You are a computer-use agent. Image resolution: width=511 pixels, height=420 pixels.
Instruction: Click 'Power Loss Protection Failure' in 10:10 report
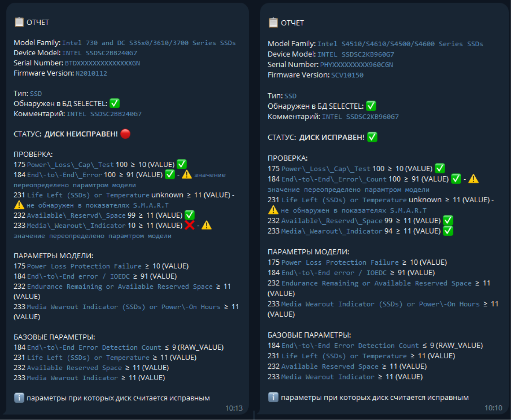coord(340,262)
